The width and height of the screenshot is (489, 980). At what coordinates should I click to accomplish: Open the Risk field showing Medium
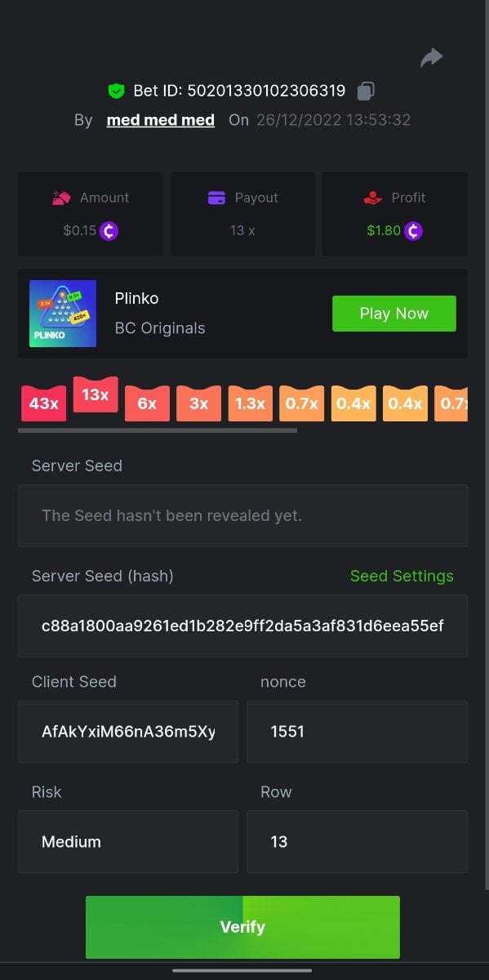pyautogui.click(x=128, y=841)
